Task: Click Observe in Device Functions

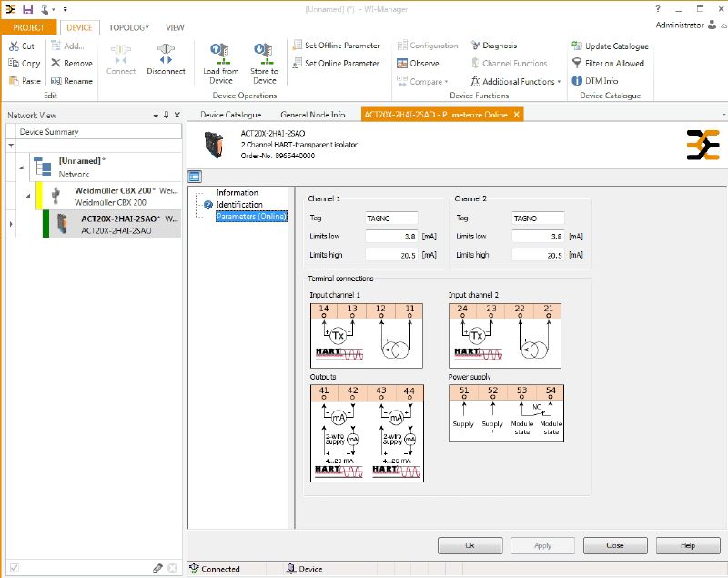Action: (418, 64)
